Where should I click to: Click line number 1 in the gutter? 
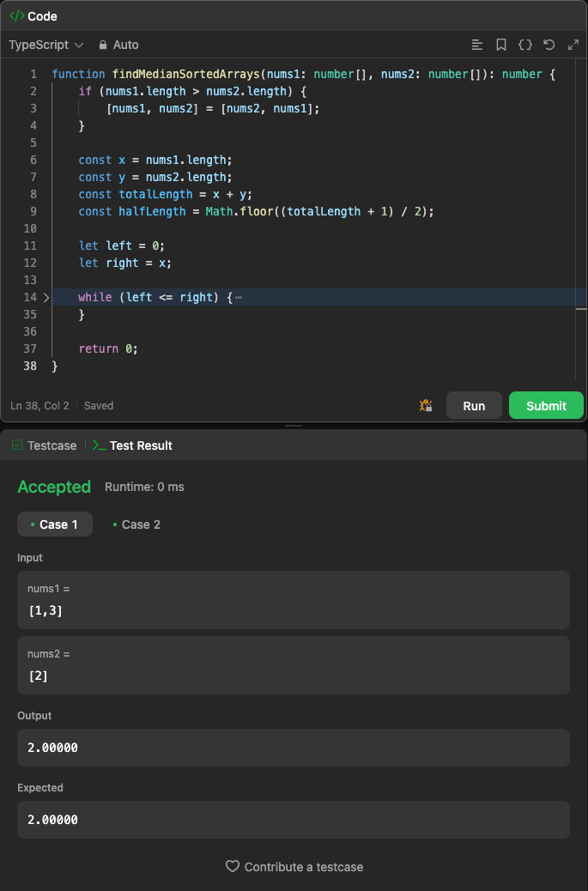33,75
